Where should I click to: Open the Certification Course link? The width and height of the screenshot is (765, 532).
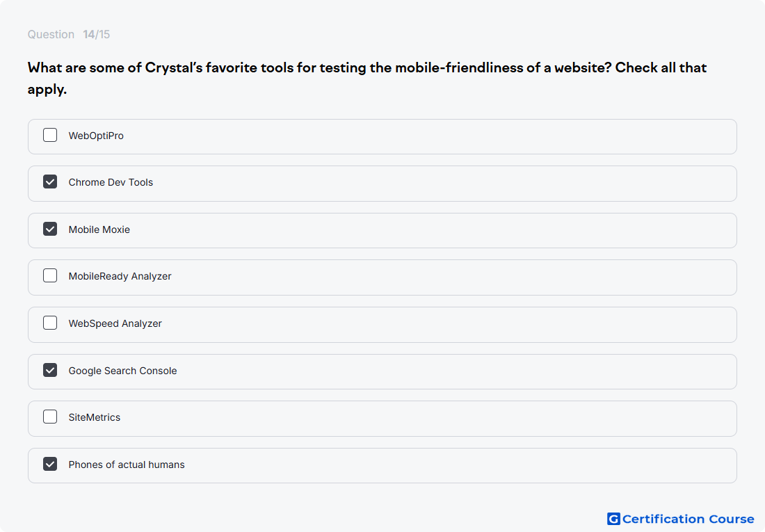pyautogui.click(x=681, y=519)
